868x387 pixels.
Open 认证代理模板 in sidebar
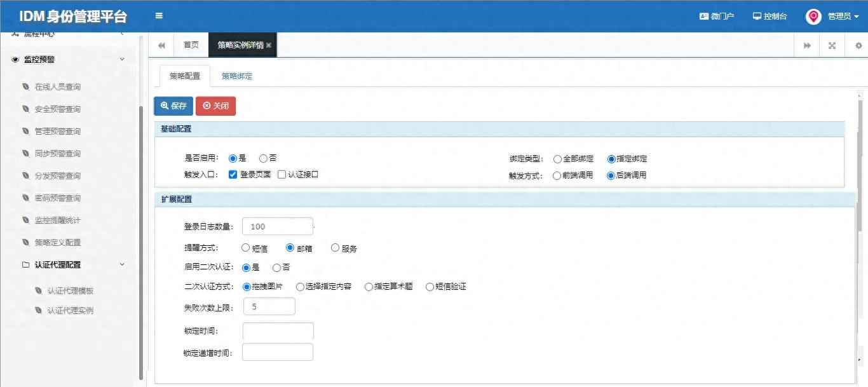71,290
